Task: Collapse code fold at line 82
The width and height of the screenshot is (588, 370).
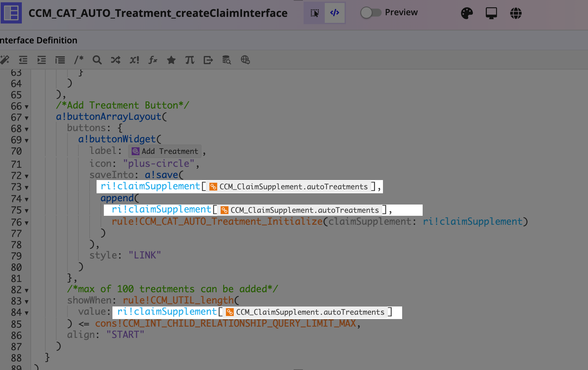Action: tap(26, 291)
